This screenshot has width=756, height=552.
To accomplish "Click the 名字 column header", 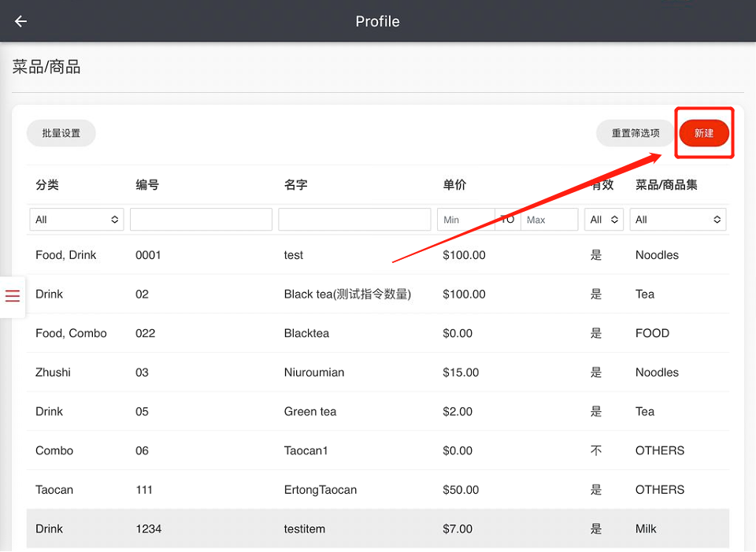I will click(x=295, y=184).
